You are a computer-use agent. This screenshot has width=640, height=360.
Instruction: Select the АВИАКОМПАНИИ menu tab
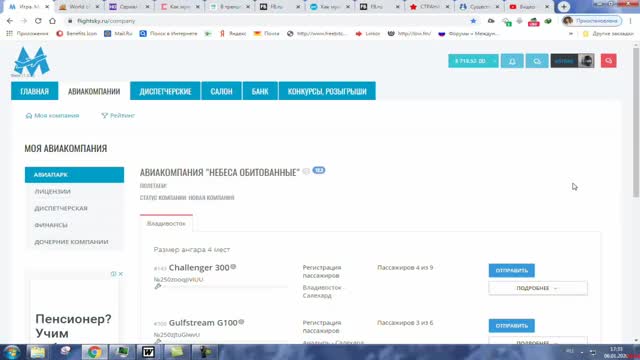coord(94,91)
